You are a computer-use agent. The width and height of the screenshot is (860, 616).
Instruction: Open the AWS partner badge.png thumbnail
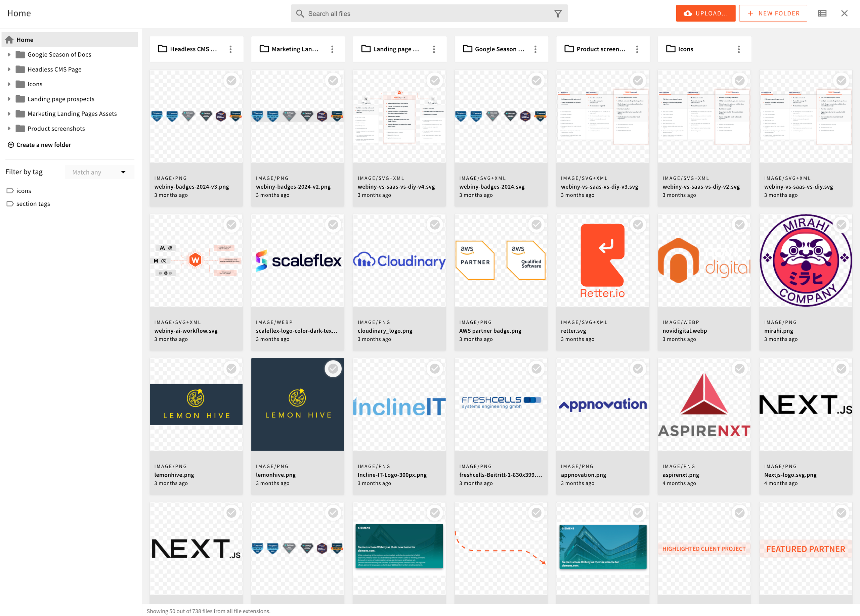[x=501, y=260]
